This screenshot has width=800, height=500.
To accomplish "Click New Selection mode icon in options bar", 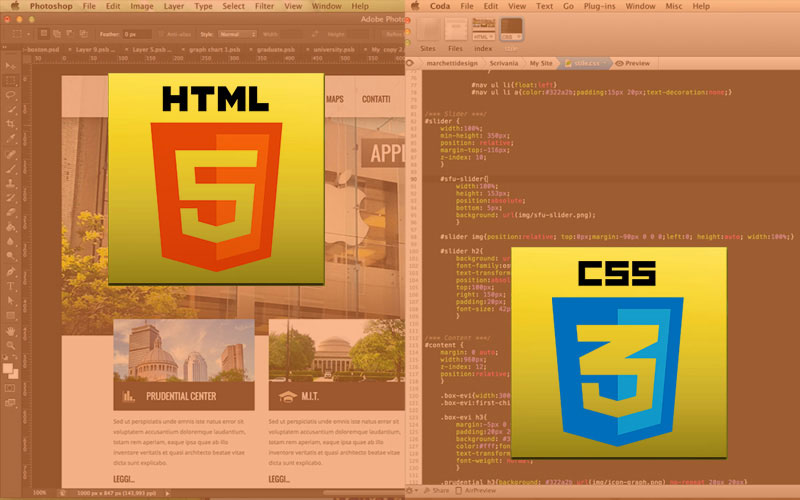I will 44,34.
